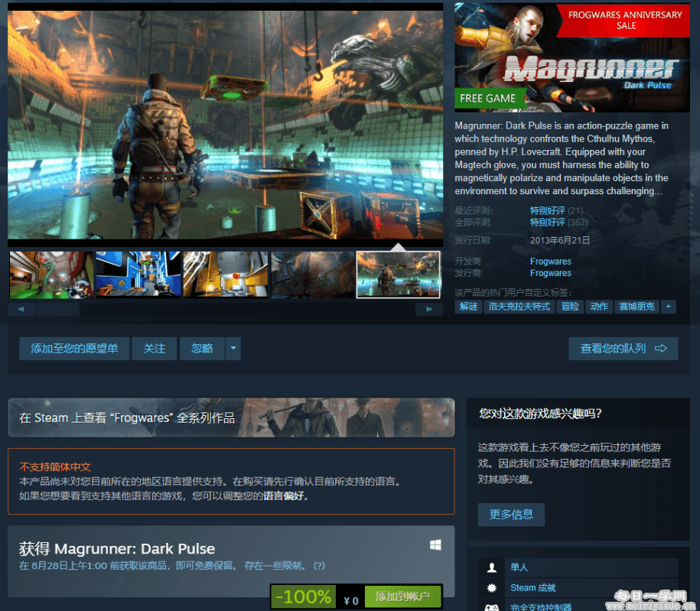The image size is (700, 611).
Task: Click the Steam achievements star icon
Action: pos(491,588)
